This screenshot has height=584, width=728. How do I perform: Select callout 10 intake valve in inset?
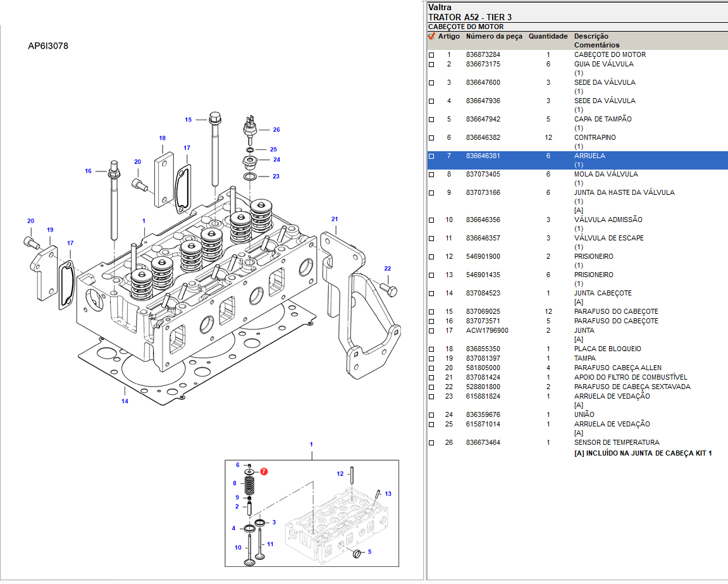coord(238,547)
